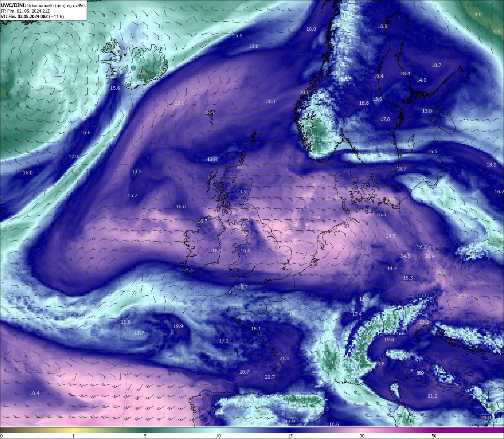Screen dimensions: 504x439
Task: Select the 23.2 map value
Action: (424, 322)
